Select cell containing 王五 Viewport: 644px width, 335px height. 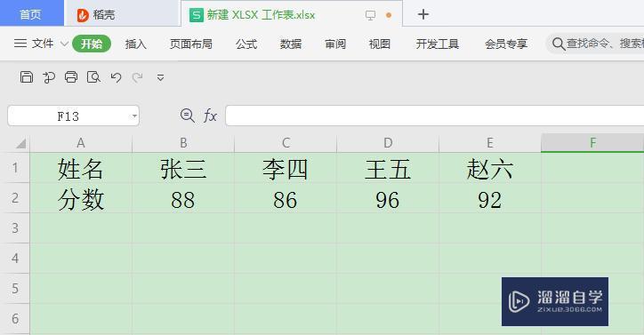click(388, 168)
